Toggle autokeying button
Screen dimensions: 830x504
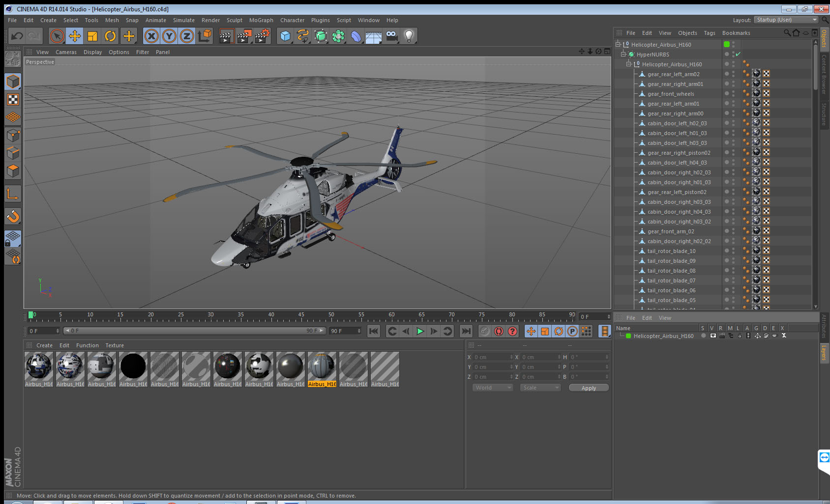point(499,331)
